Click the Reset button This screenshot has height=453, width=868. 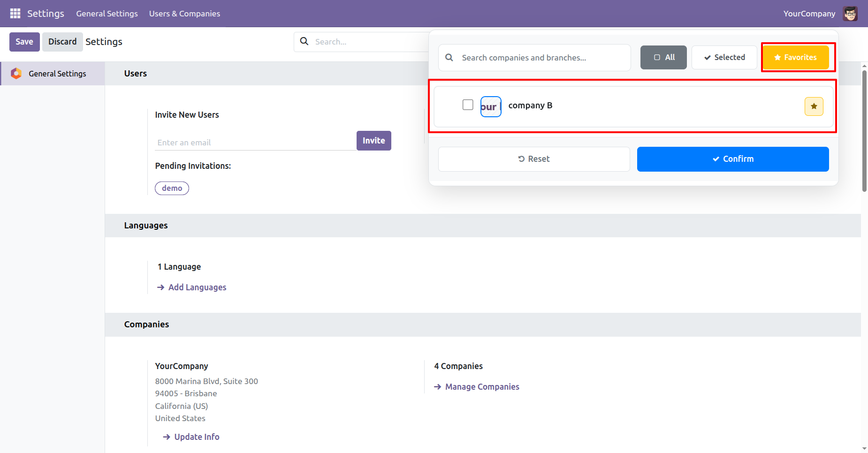[x=533, y=159]
